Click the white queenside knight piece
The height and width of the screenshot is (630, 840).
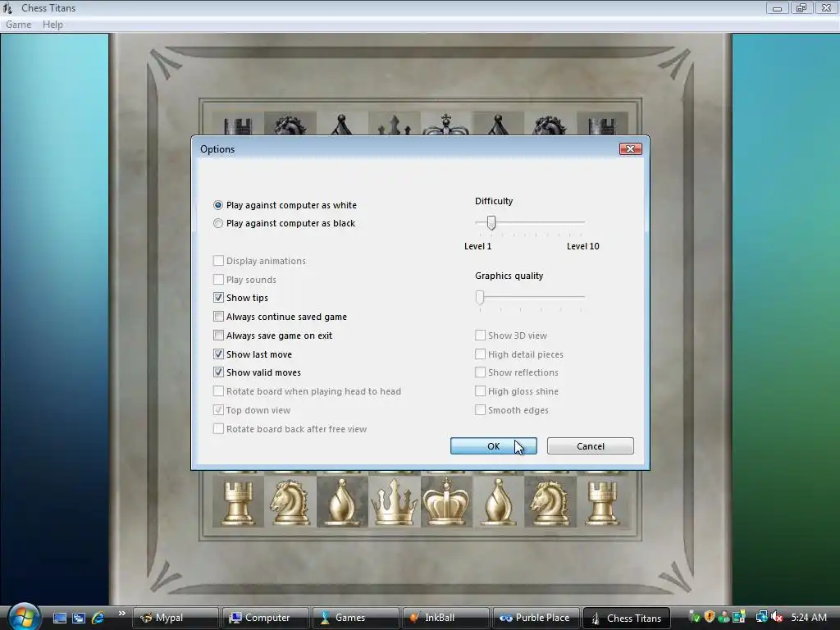coord(290,502)
